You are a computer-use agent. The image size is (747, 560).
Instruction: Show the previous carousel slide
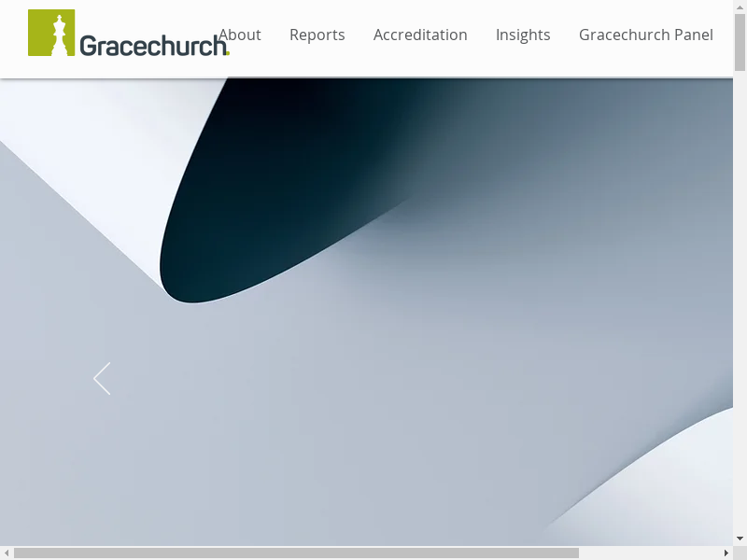(102, 378)
